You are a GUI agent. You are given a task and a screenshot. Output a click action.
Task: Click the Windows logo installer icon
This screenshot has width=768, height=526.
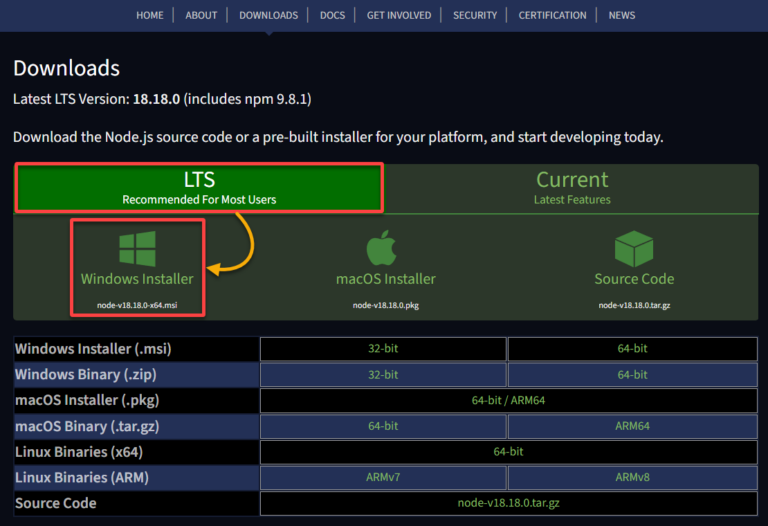[x=138, y=250]
